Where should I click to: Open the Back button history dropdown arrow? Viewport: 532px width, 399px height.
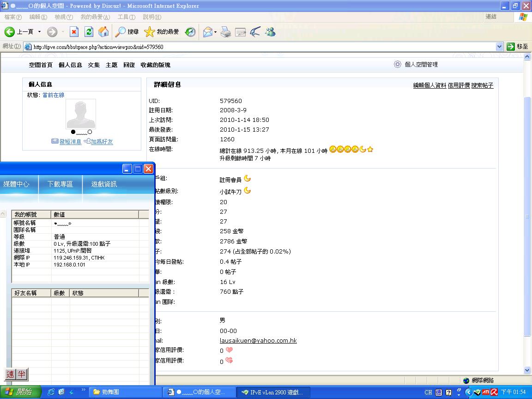(x=39, y=32)
